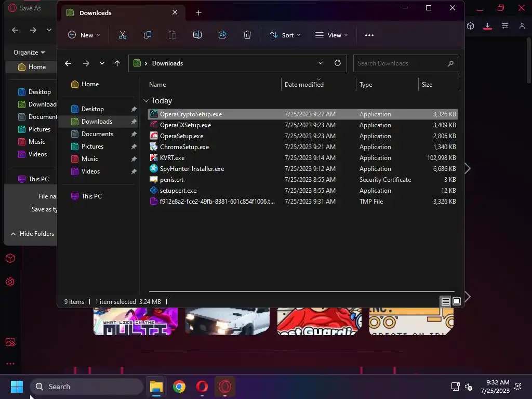
Task: Sort by Size column header
Action: click(439, 85)
